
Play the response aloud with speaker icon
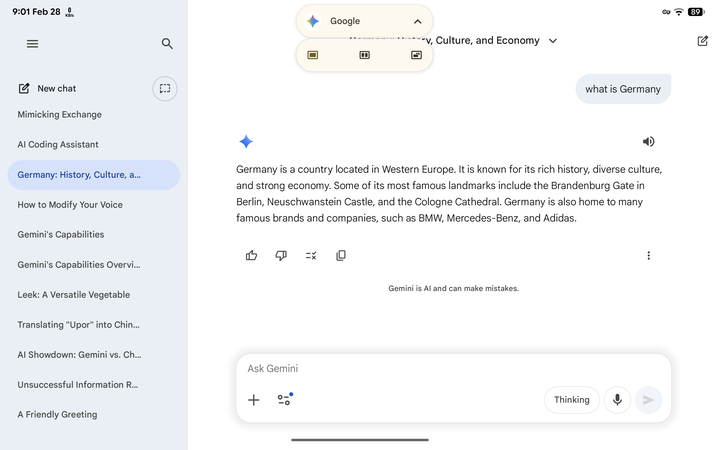(x=648, y=142)
